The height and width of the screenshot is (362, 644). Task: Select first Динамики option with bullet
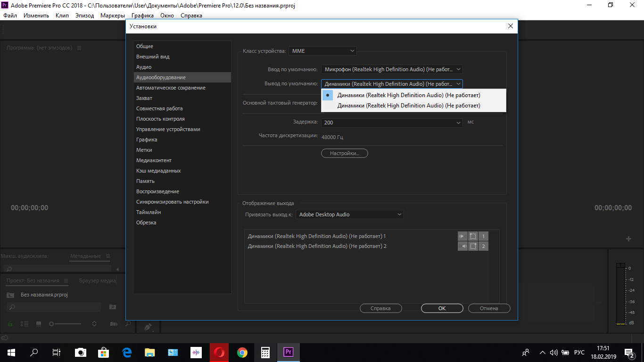click(413, 95)
